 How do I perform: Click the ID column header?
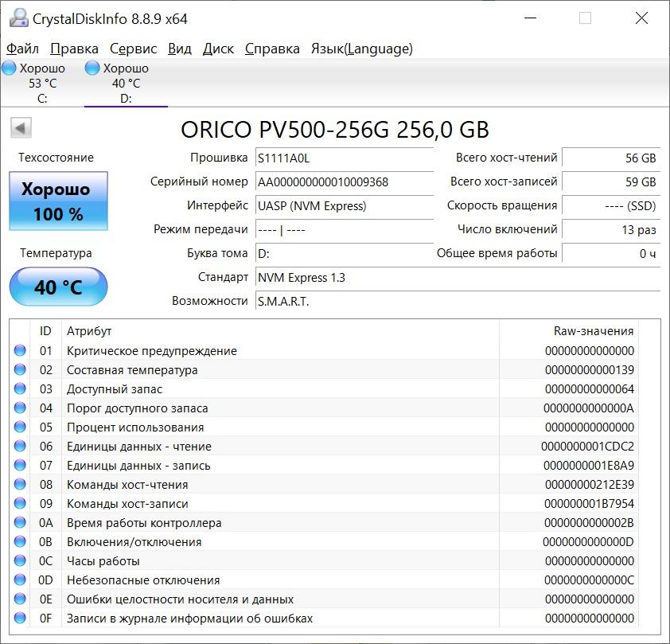[x=45, y=331]
